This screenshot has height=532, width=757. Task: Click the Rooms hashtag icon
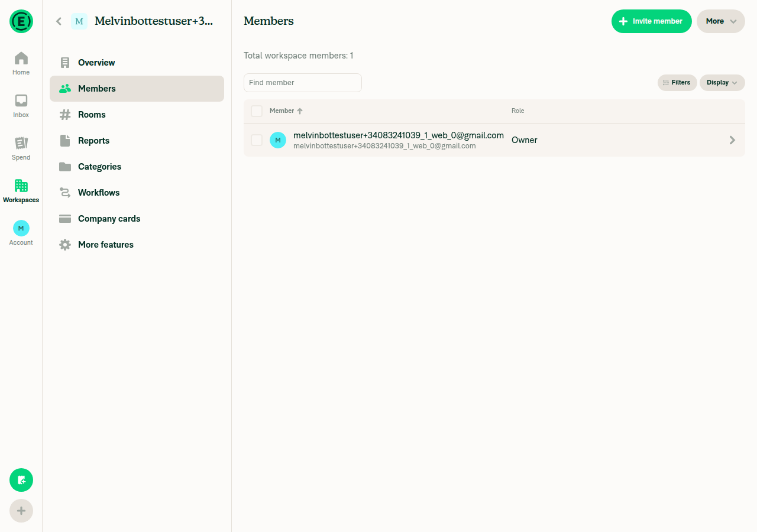point(65,115)
